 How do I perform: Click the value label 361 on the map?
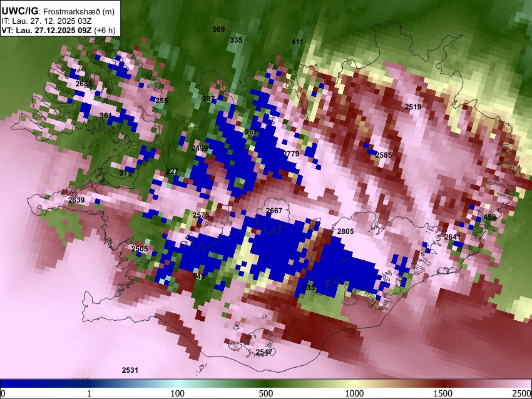click(106, 116)
